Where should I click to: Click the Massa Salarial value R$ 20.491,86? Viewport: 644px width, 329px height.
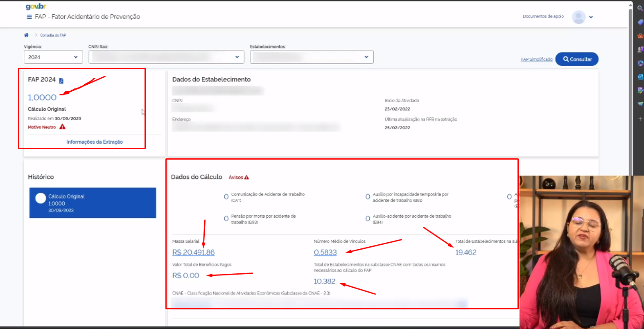[193, 252]
